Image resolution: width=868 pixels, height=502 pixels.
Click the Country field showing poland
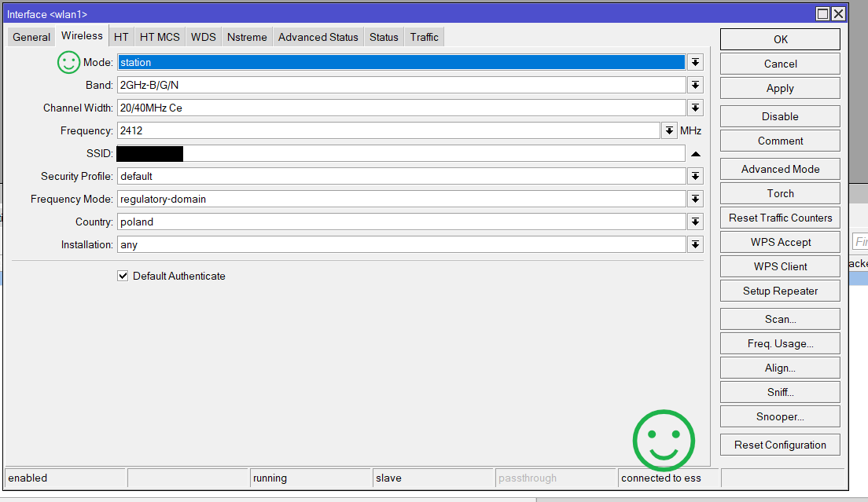tap(401, 222)
